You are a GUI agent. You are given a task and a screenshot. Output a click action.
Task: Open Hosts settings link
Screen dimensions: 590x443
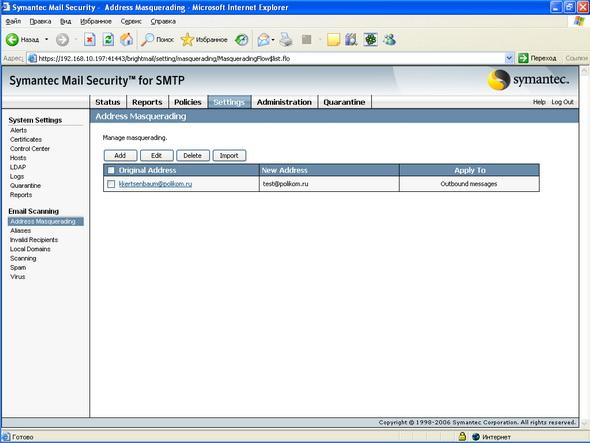coord(18,158)
